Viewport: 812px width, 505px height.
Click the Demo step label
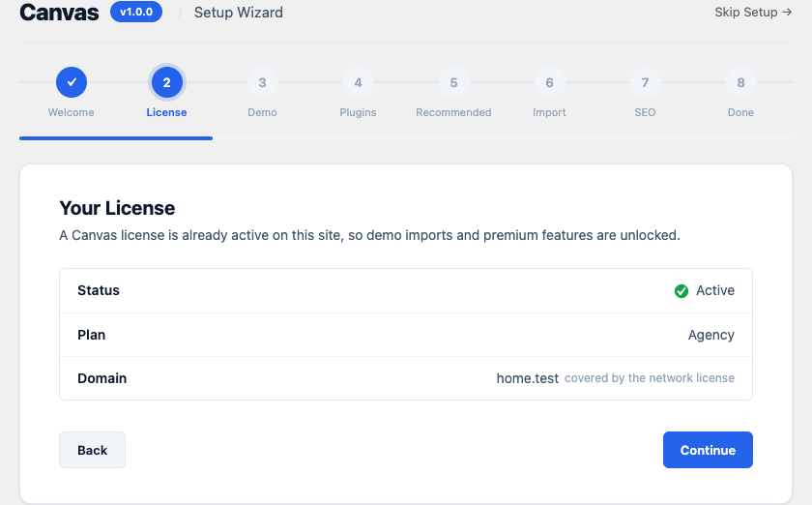(x=263, y=112)
